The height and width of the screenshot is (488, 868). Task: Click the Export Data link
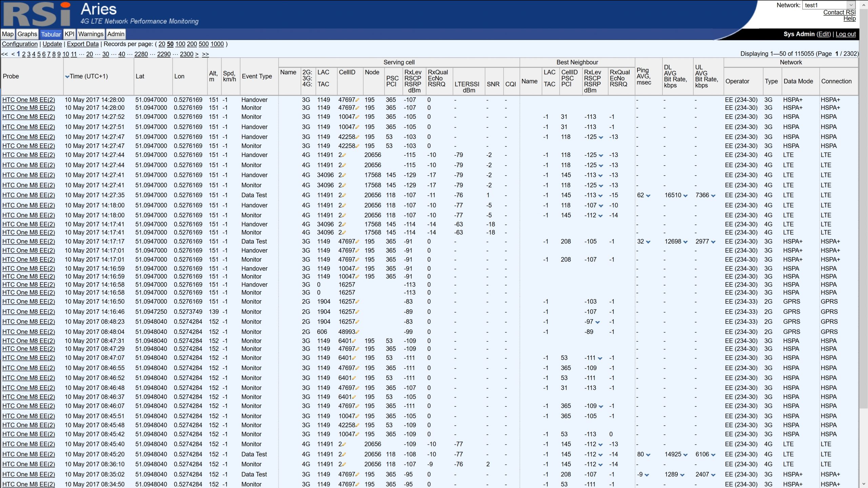83,44
